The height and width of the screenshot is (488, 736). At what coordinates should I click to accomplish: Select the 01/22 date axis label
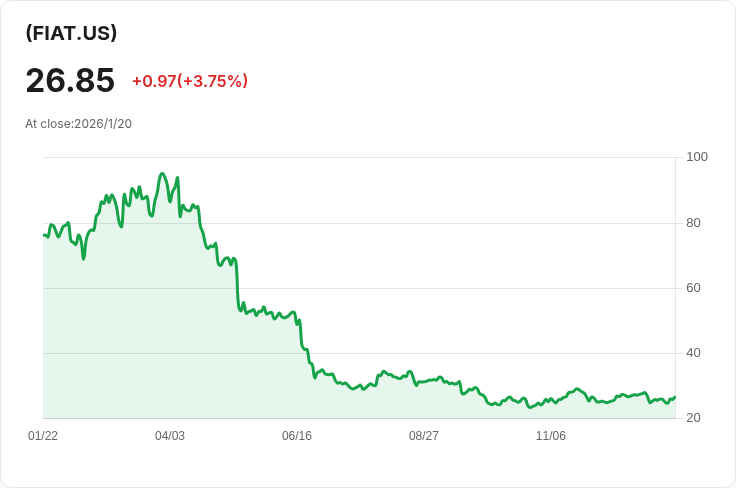click(x=43, y=436)
